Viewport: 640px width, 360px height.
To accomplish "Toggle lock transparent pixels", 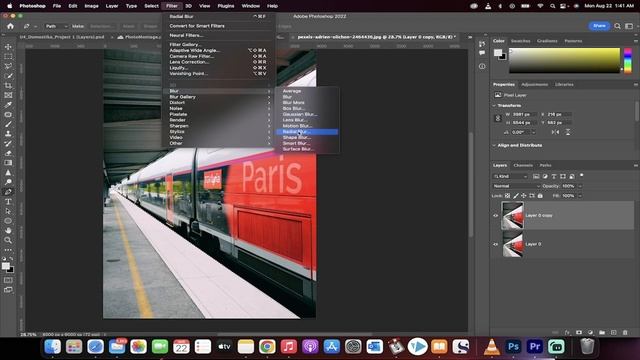I will click(x=507, y=196).
